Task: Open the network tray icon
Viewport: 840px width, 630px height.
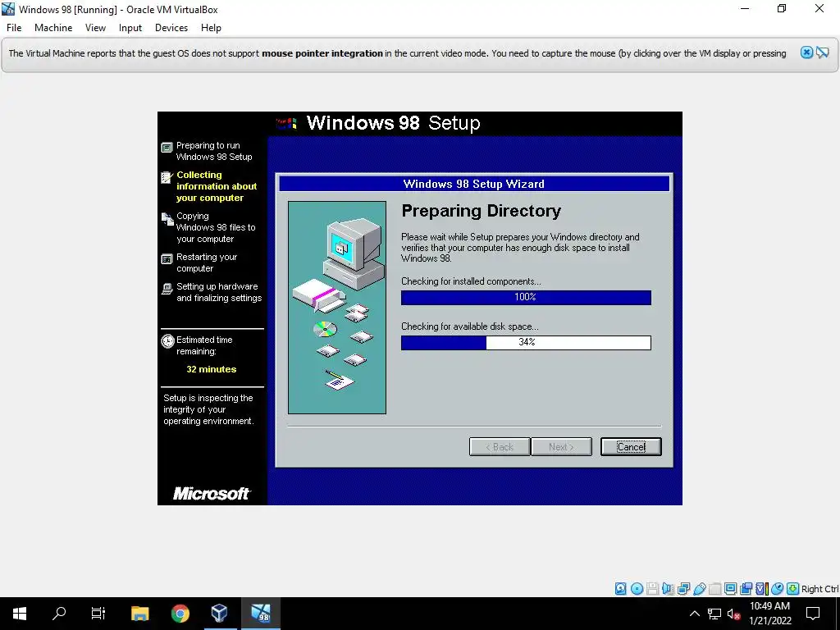Action: 714,614
